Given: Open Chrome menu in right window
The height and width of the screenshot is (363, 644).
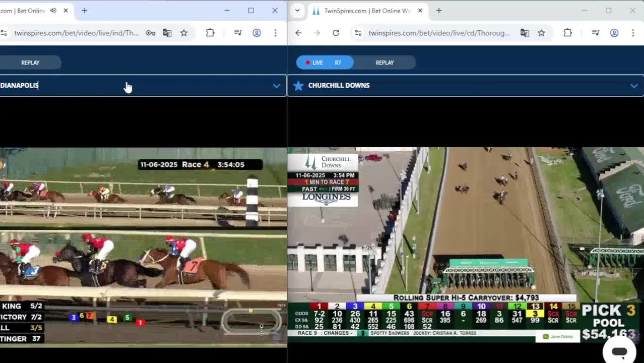Looking at the screenshot, I should pyautogui.click(x=632, y=33).
